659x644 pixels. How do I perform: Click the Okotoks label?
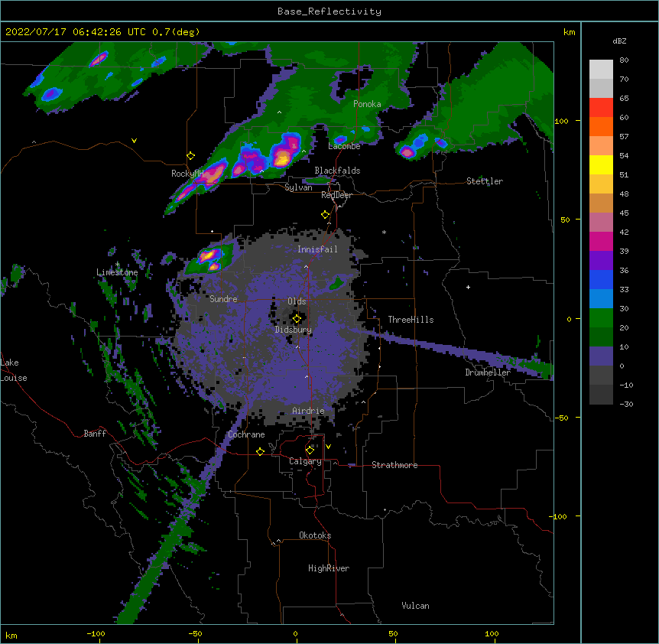click(315, 535)
